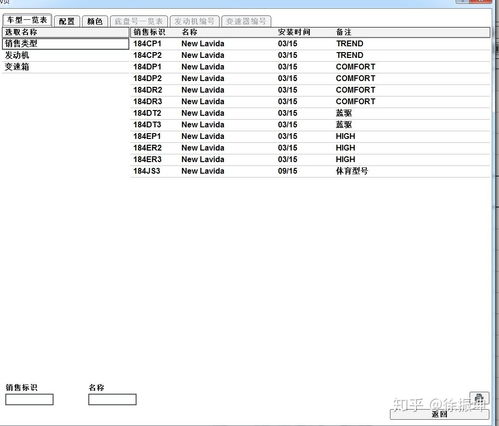The width and height of the screenshot is (499, 426).
Task: Click the 销售标识 input field
Action: pos(29,399)
